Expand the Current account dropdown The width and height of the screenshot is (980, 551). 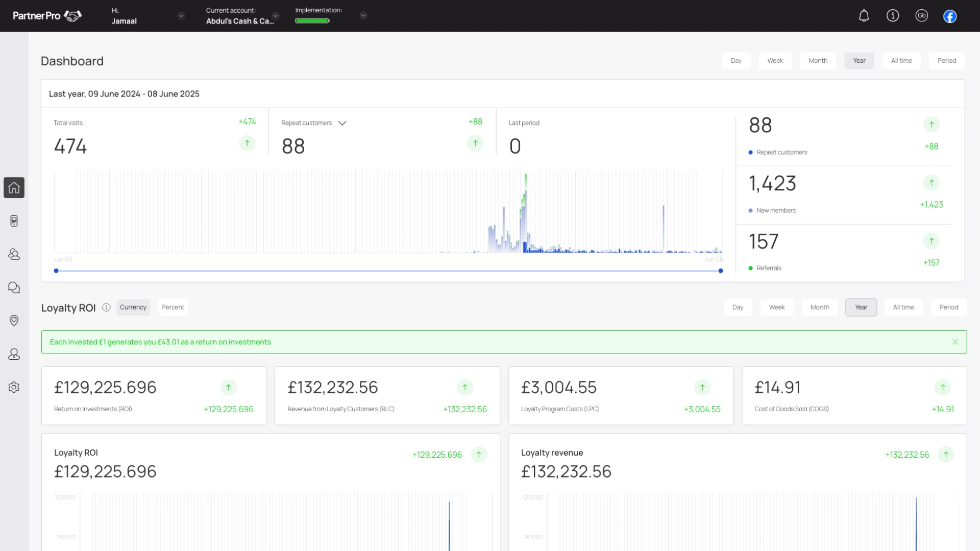(x=276, y=16)
